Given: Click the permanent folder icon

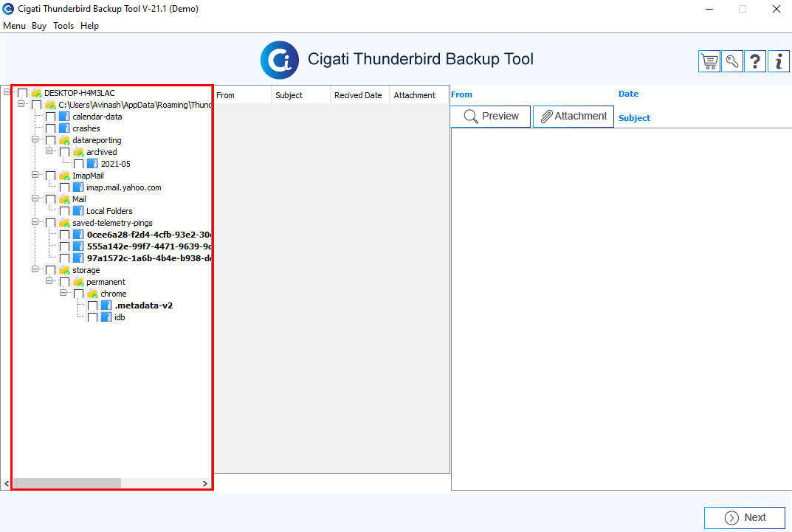Looking at the screenshot, I should [x=78, y=282].
